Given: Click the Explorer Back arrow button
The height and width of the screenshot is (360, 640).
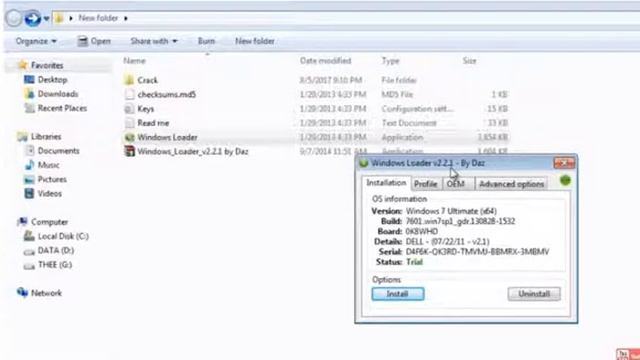Looking at the screenshot, I should [x=13, y=18].
